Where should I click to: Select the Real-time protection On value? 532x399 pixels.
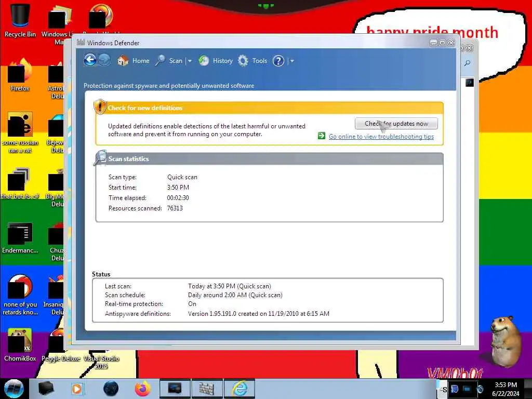pyautogui.click(x=192, y=304)
